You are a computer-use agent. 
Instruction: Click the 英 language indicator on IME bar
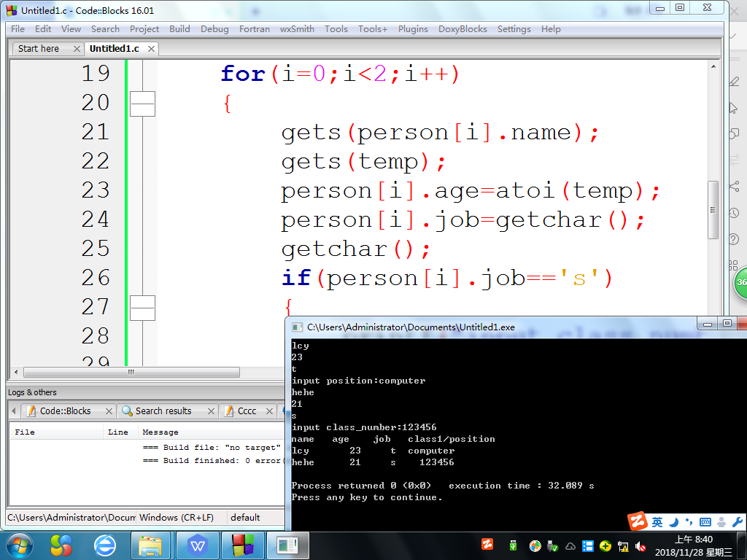click(657, 522)
